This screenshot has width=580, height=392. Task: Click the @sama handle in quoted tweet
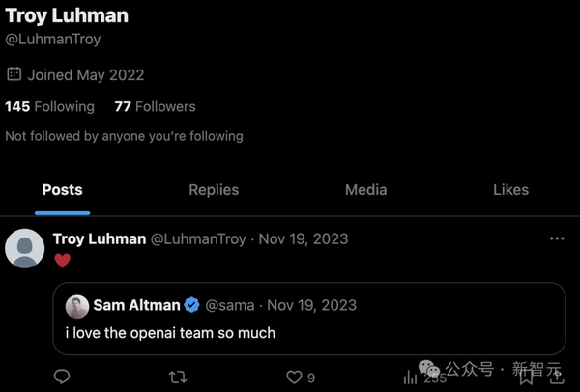(230, 305)
